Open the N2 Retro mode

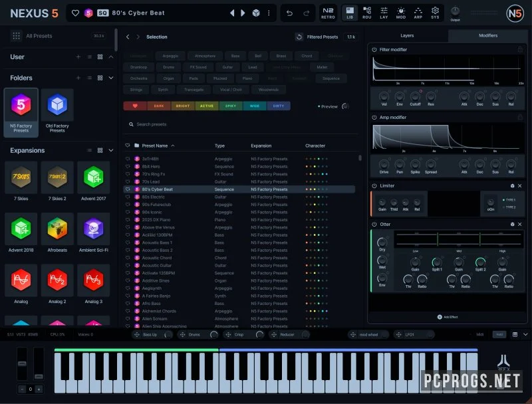pos(328,13)
